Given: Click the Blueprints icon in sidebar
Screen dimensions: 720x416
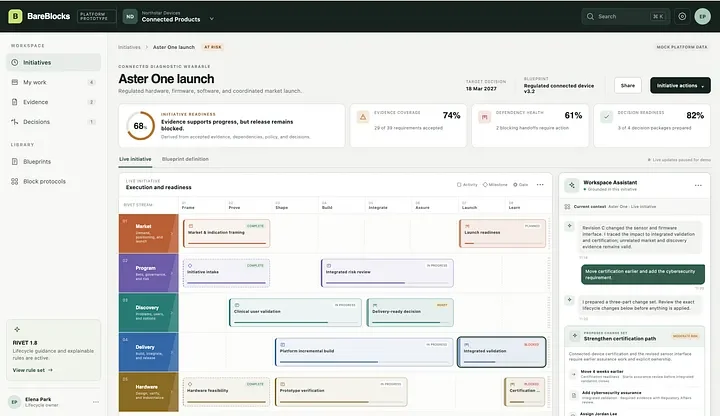Looking at the screenshot, I should coord(15,162).
